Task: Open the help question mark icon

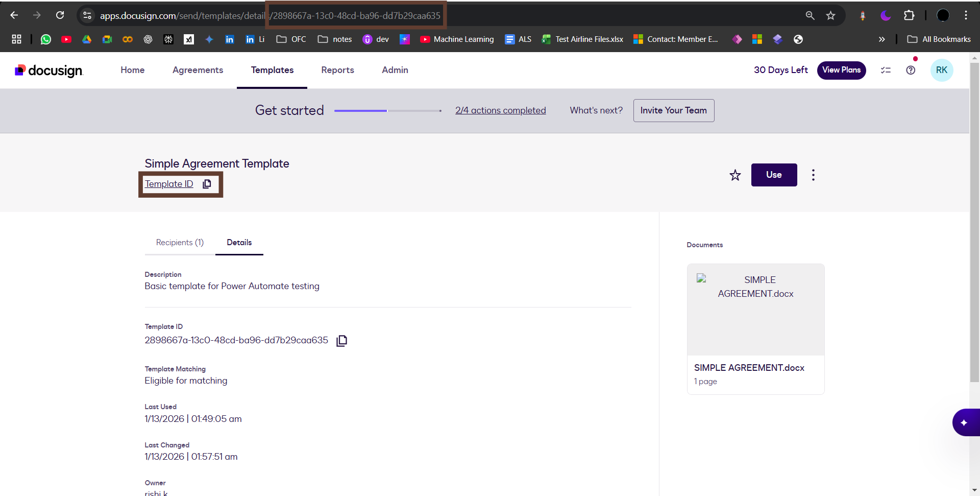Action: pos(911,70)
